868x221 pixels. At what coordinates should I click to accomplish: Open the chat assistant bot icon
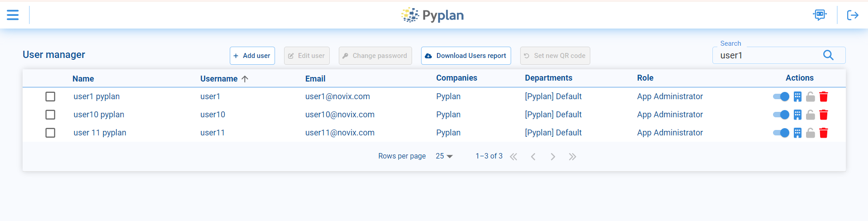(x=819, y=15)
